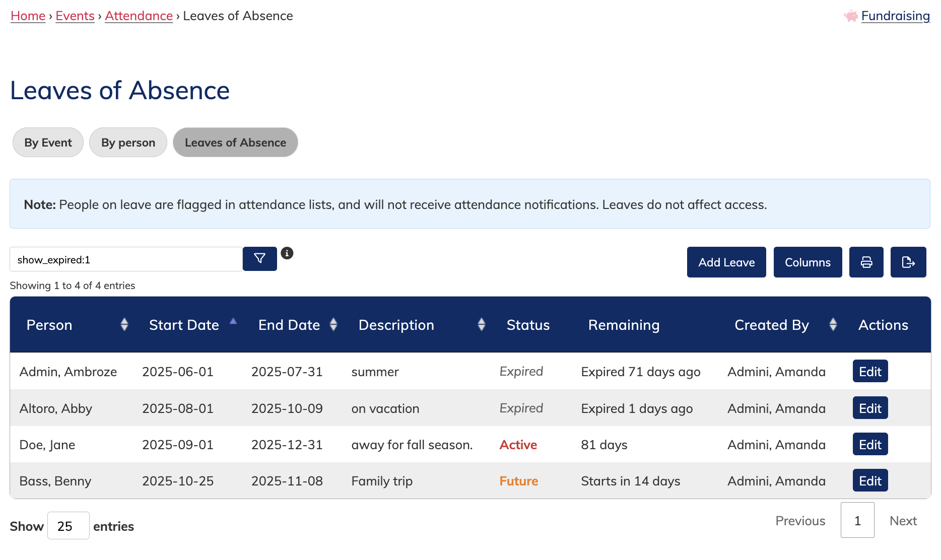Click the Add Leave button
The height and width of the screenshot is (560, 941).
click(726, 262)
